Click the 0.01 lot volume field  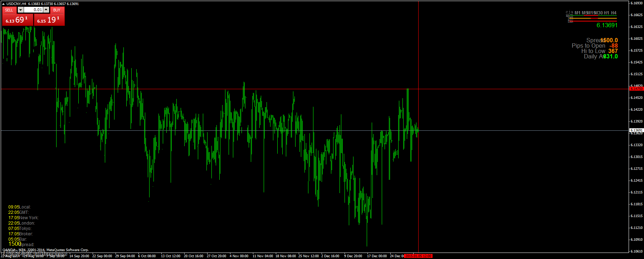33,10
